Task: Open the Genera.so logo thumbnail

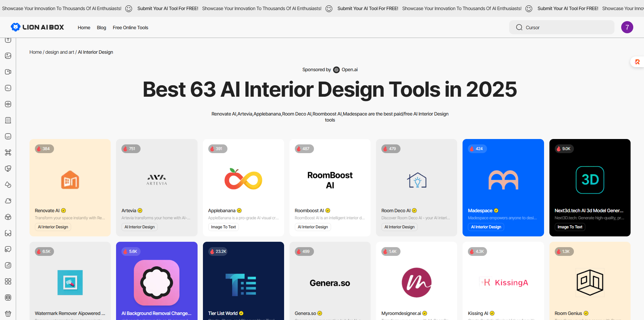Action: [x=330, y=283]
